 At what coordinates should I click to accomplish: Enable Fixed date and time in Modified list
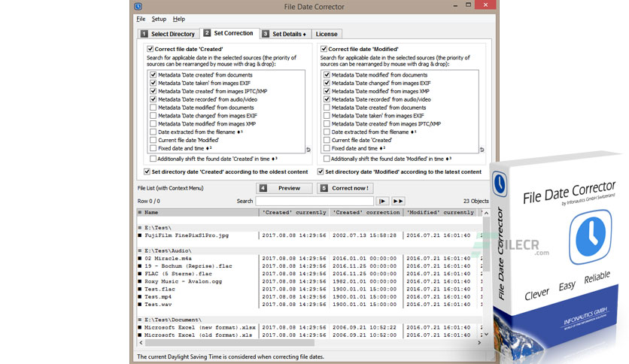coord(327,148)
